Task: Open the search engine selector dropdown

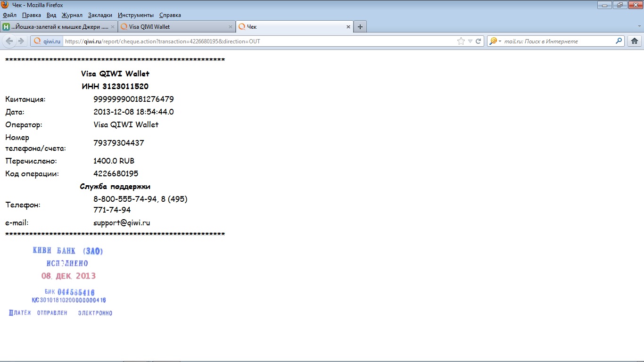Action: [495, 41]
